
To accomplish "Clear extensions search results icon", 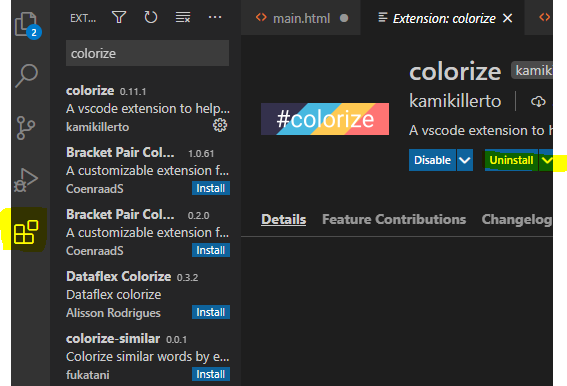I will point(183,17).
